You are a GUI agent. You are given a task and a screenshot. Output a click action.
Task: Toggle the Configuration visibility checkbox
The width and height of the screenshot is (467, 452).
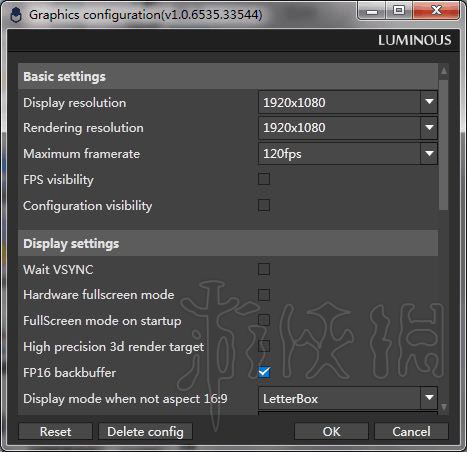[x=264, y=205]
